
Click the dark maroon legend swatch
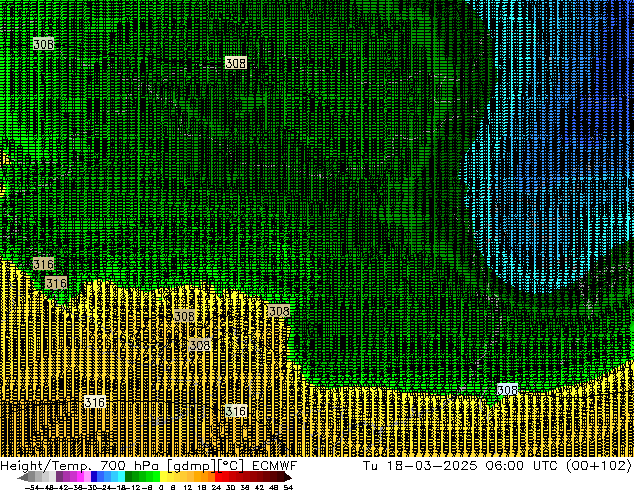[281, 477]
